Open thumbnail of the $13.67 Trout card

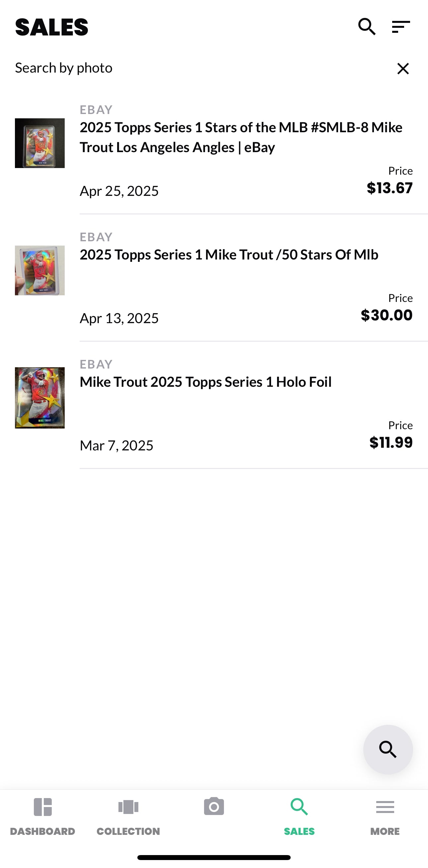(x=40, y=143)
